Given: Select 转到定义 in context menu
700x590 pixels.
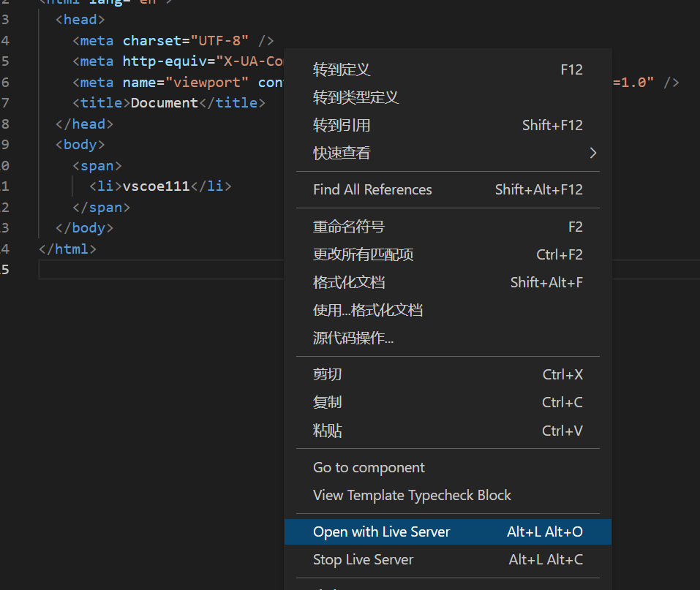Looking at the screenshot, I should (x=342, y=69).
